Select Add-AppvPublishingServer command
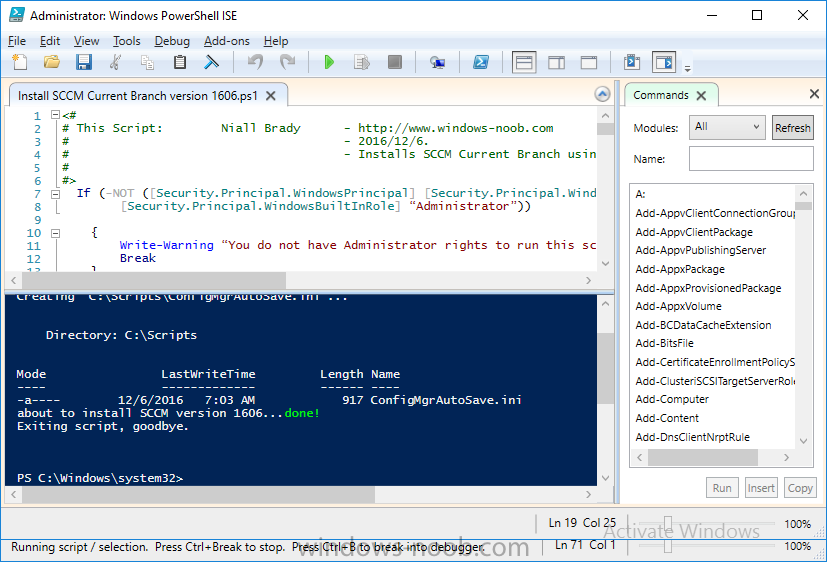827x562 pixels. pos(700,250)
